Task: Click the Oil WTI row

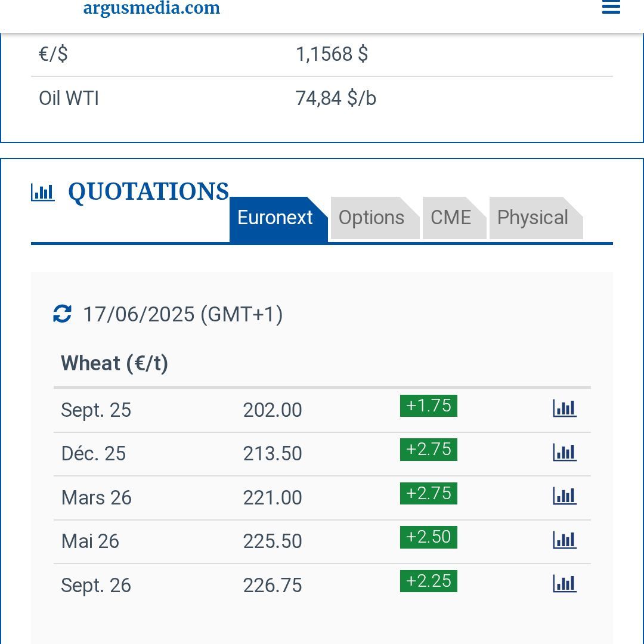Action: click(x=321, y=98)
